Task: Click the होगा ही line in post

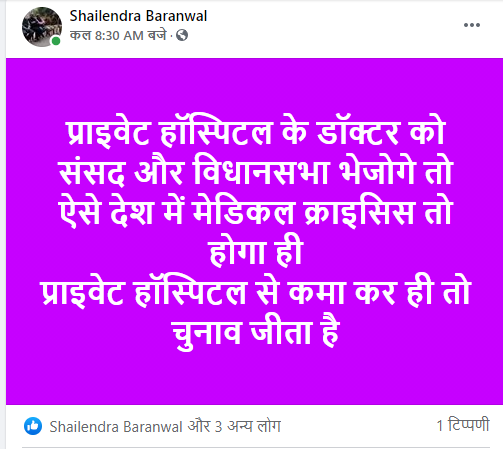Action: click(x=256, y=252)
